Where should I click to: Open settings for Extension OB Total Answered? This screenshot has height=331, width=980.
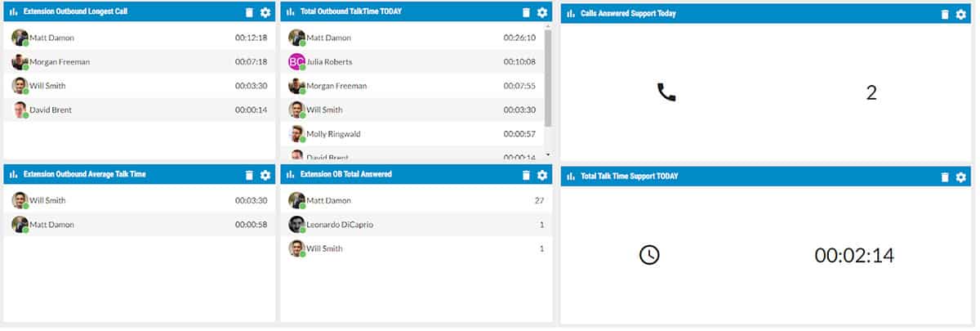542,175
